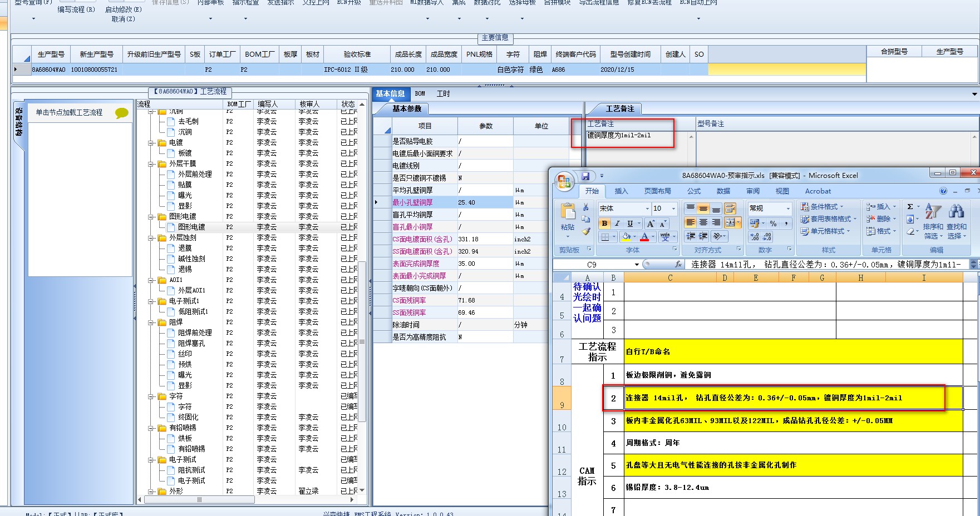Open the Acrobat ribbon tab

tap(818, 191)
